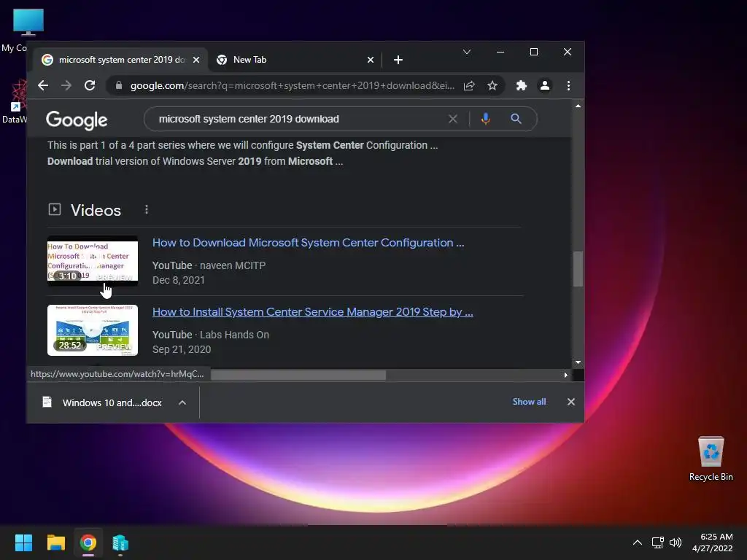Open How to Install System Center Service Manager link
This screenshot has width=747, height=560.
coord(312,312)
